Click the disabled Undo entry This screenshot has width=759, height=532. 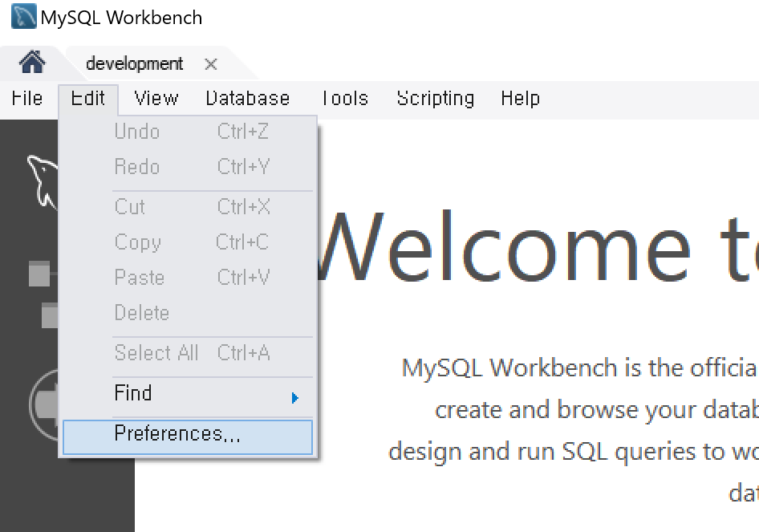click(188, 132)
